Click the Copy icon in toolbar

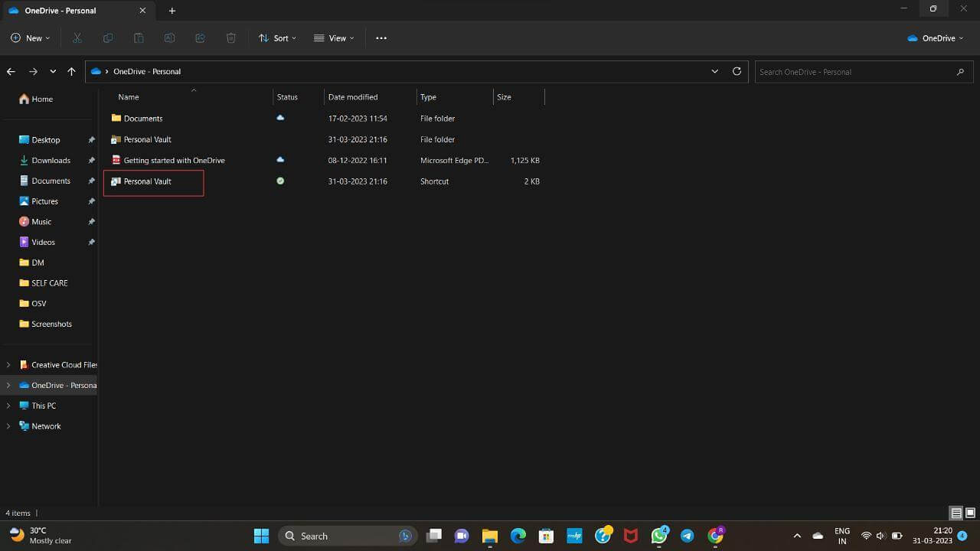[108, 38]
